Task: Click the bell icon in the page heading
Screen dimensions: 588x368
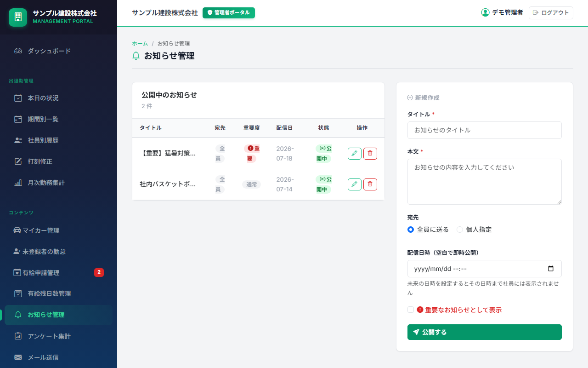Action: pos(136,56)
